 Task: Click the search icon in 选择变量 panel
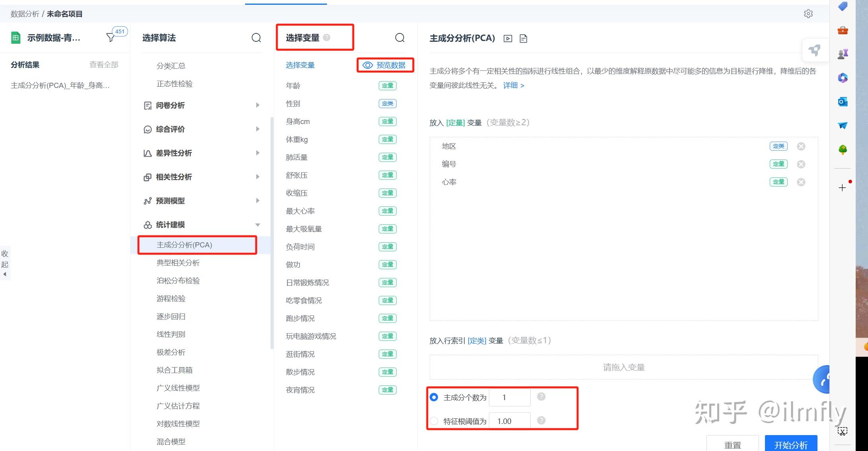pos(400,38)
